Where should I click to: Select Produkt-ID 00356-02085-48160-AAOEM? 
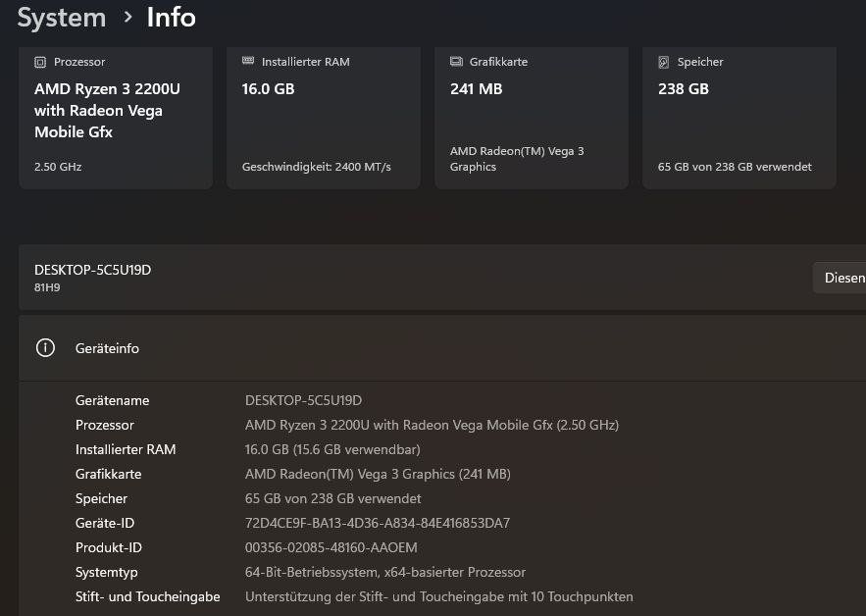pyautogui.click(x=331, y=547)
